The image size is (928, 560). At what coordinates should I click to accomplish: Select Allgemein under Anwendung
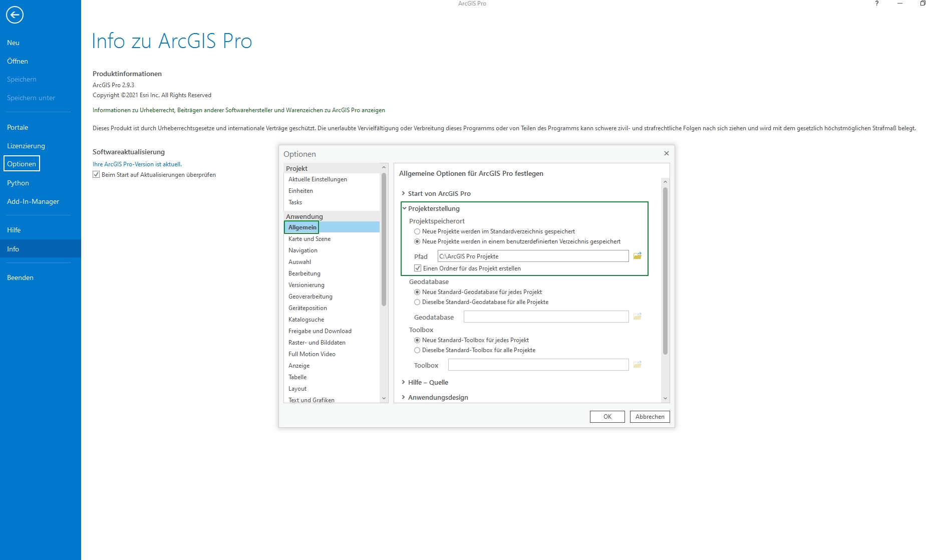click(x=332, y=227)
